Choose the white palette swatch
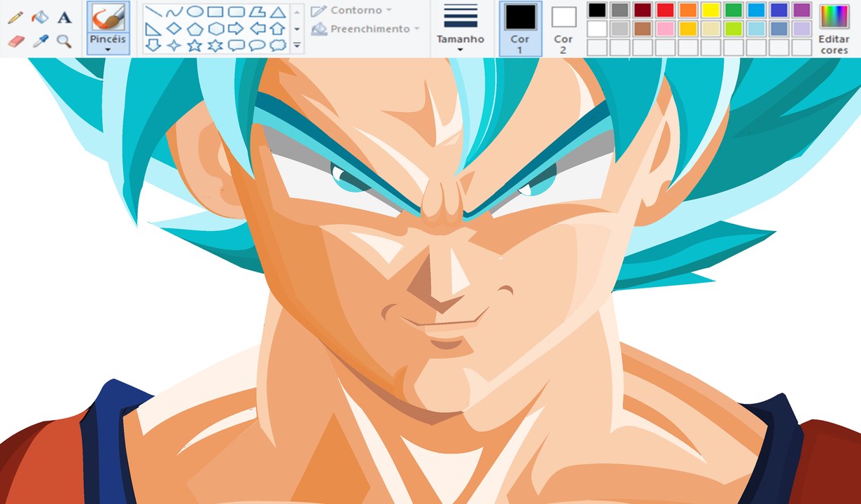 (597, 29)
